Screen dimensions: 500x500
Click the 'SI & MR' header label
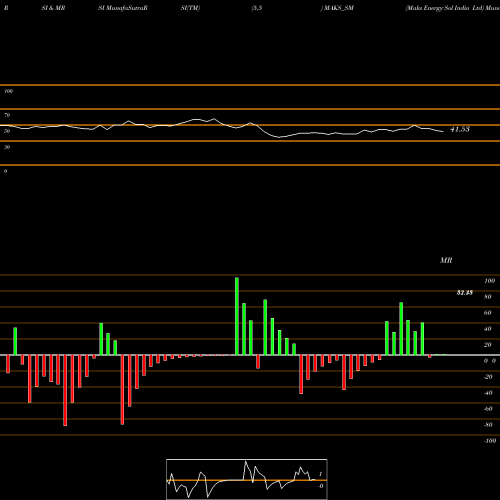point(53,8)
